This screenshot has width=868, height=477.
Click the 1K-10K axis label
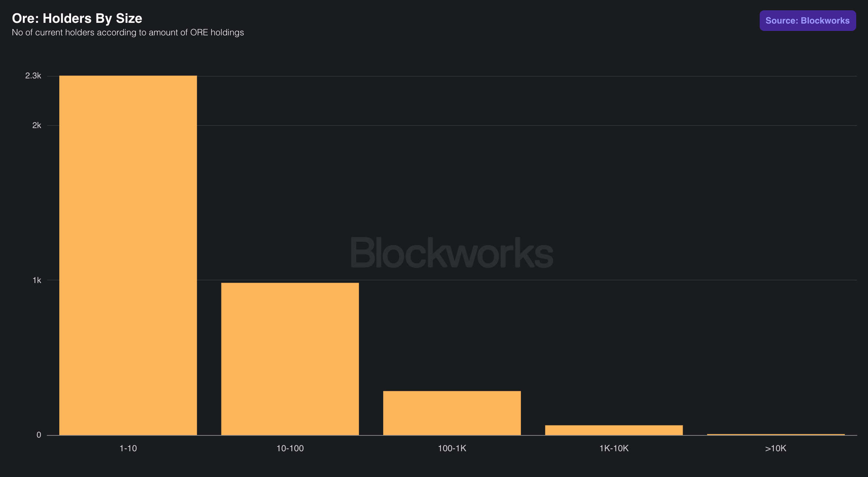614,448
